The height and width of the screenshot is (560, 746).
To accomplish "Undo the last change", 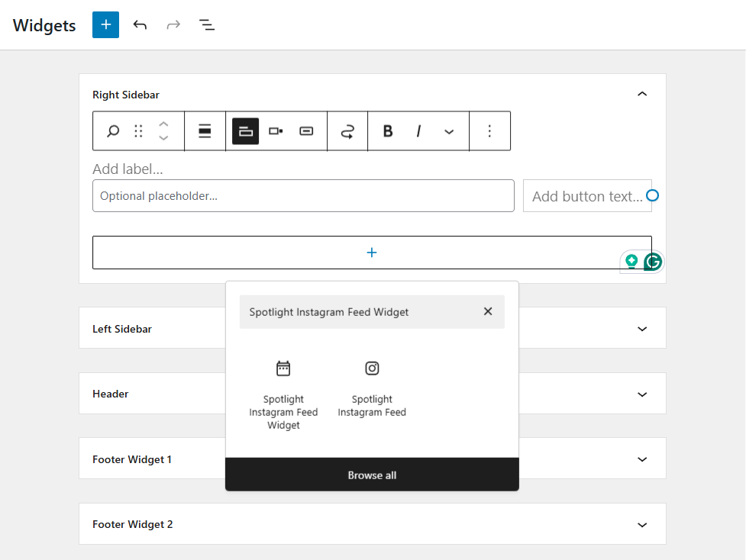I will [x=140, y=24].
